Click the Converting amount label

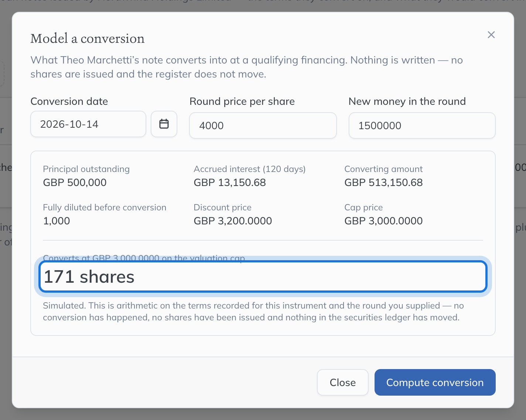pyautogui.click(x=383, y=169)
